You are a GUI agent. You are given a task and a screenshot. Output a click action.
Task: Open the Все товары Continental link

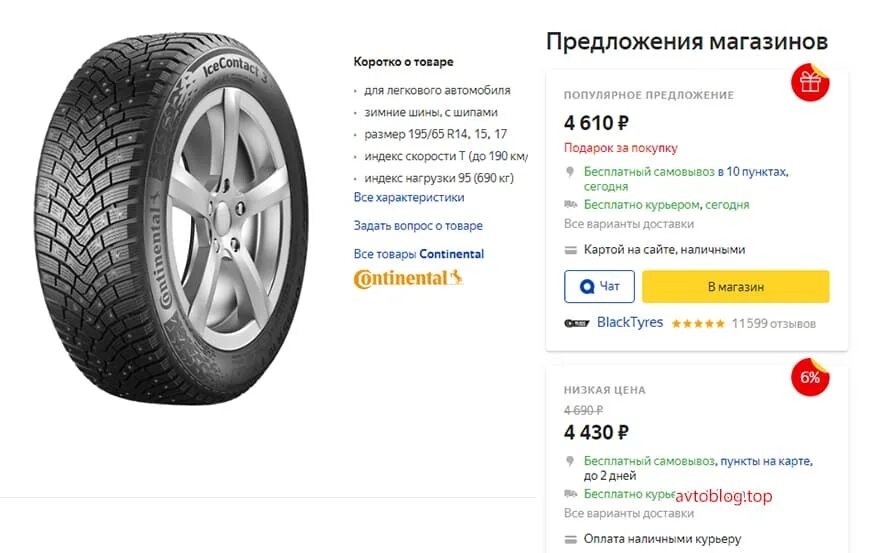tap(419, 254)
